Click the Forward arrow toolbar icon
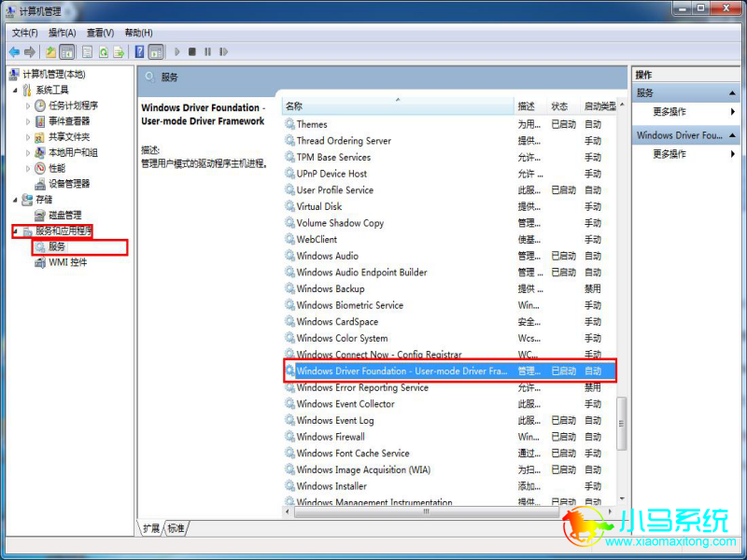This screenshot has height=560, width=747. click(x=30, y=52)
